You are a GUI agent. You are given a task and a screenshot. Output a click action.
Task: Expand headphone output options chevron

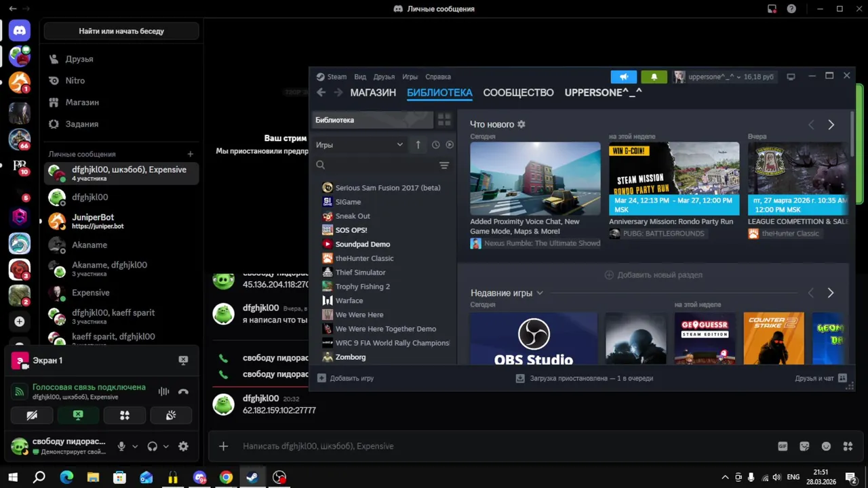coord(166,447)
